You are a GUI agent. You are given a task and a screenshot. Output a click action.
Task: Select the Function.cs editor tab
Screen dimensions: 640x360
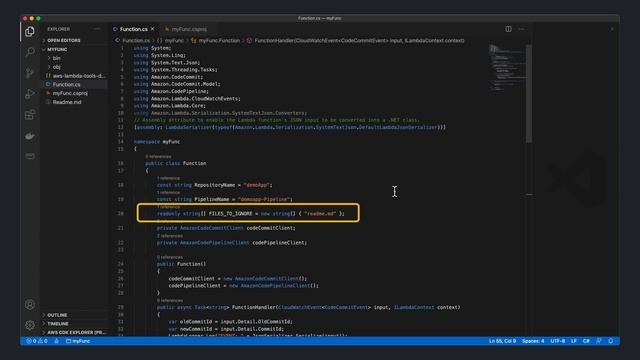(133, 29)
